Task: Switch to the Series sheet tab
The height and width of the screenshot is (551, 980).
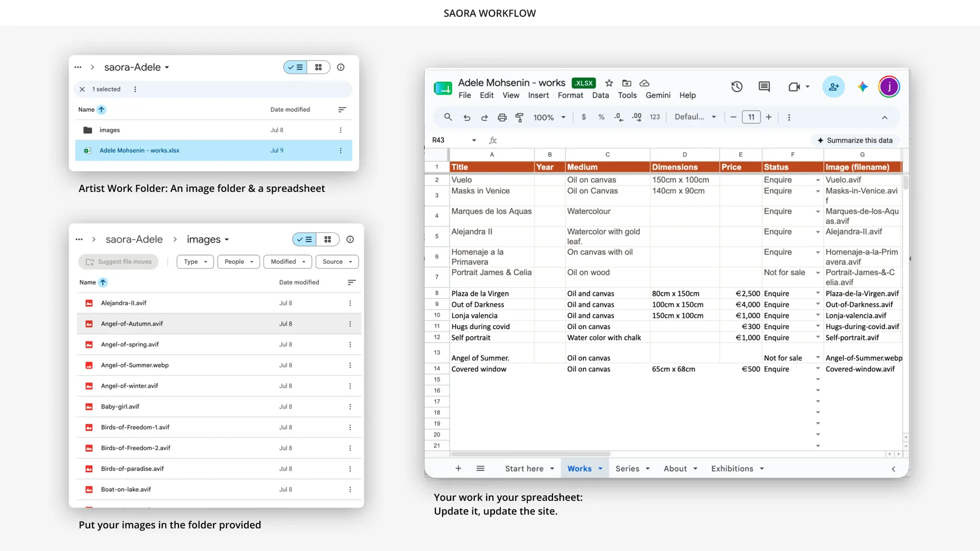Action: click(632, 469)
